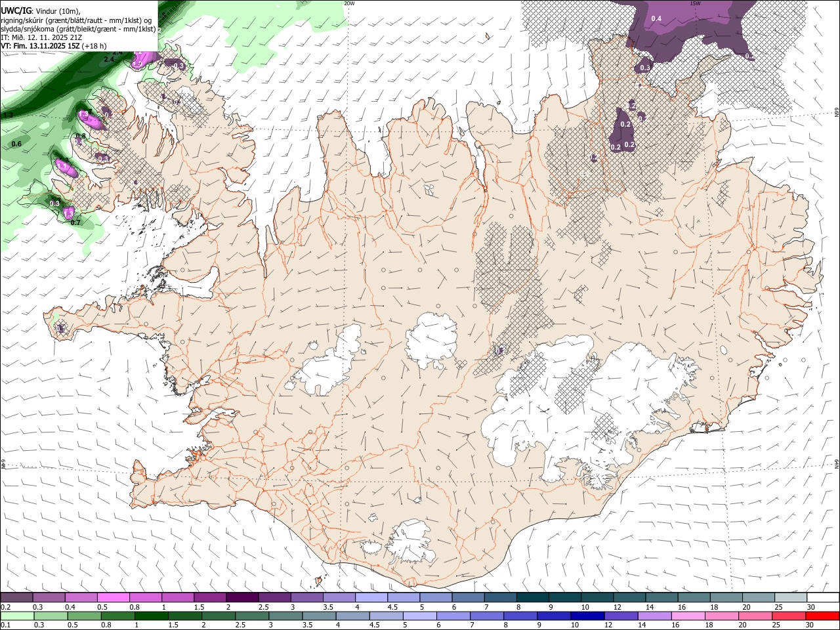
Task: Select the dark mauve 0.2–0.3 snow swatch
Action: (x=16, y=598)
